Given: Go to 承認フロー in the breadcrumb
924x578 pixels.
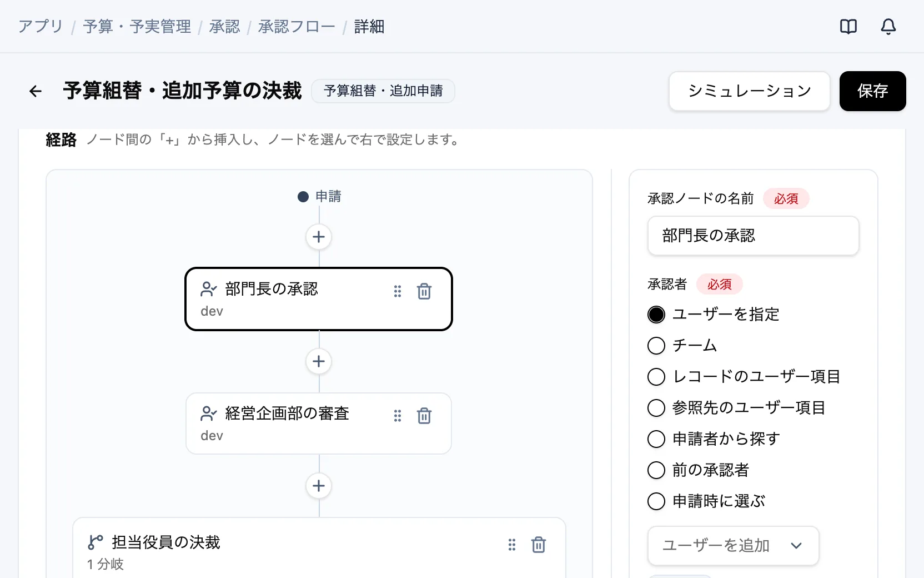Looking at the screenshot, I should (x=297, y=27).
